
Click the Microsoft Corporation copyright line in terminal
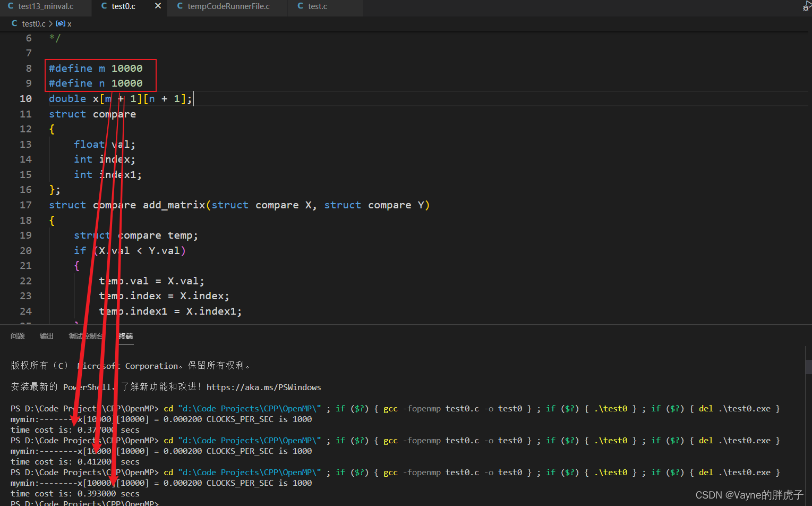(131, 366)
